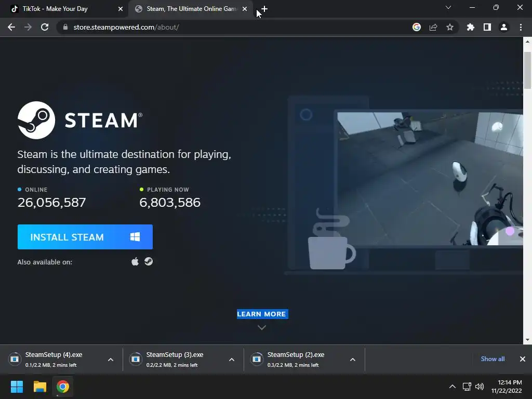Click the Chrome taskbar icon
Screen dimensions: 532x399
63,387
